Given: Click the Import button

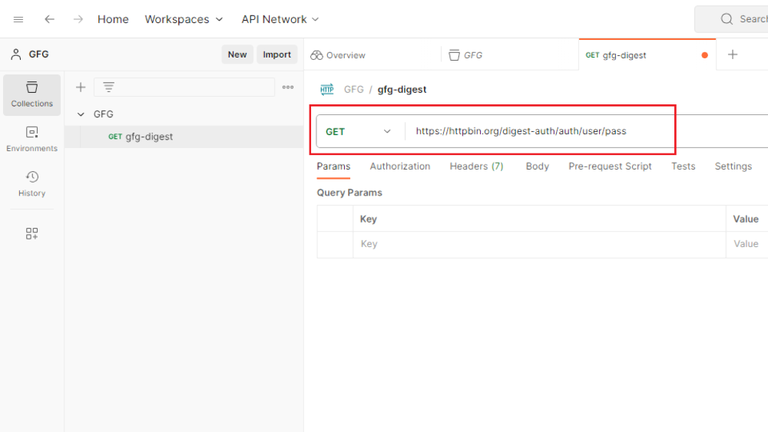Looking at the screenshot, I should click(x=277, y=54).
